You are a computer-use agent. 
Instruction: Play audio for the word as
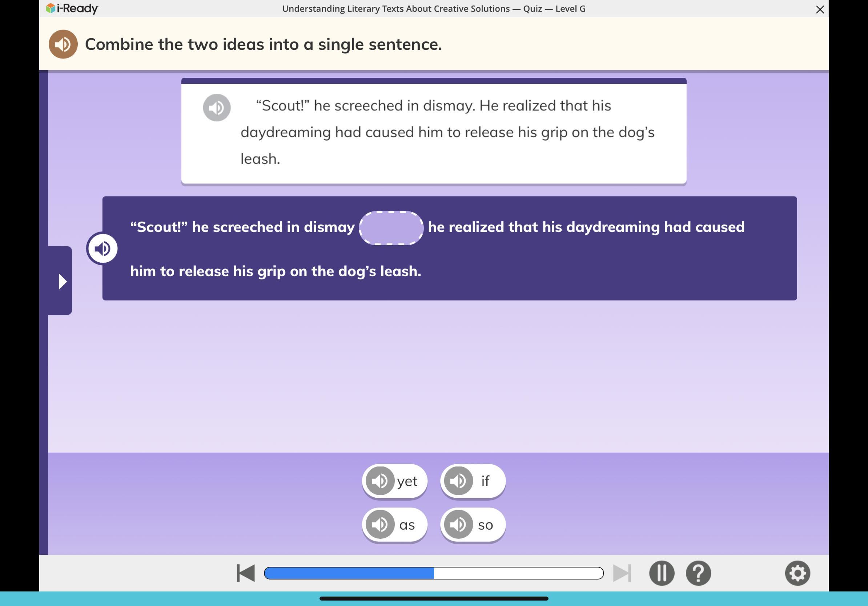380,524
